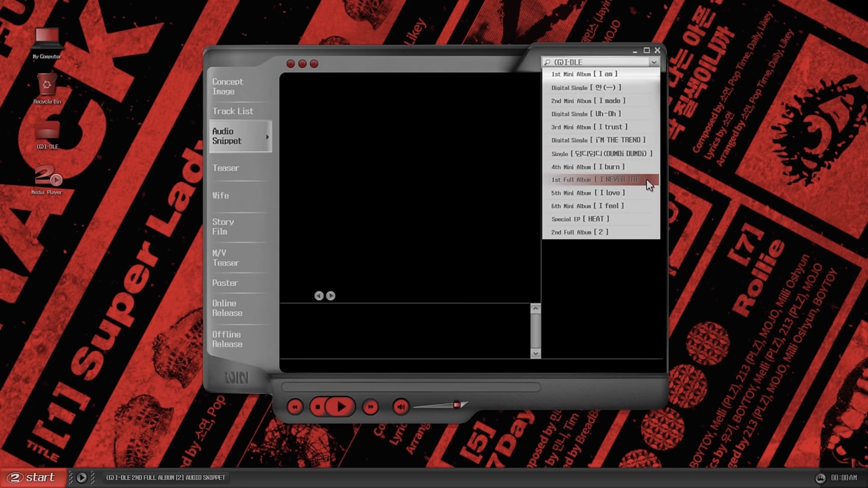
Task: Open the My Computer desktop icon
Action: point(47,43)
